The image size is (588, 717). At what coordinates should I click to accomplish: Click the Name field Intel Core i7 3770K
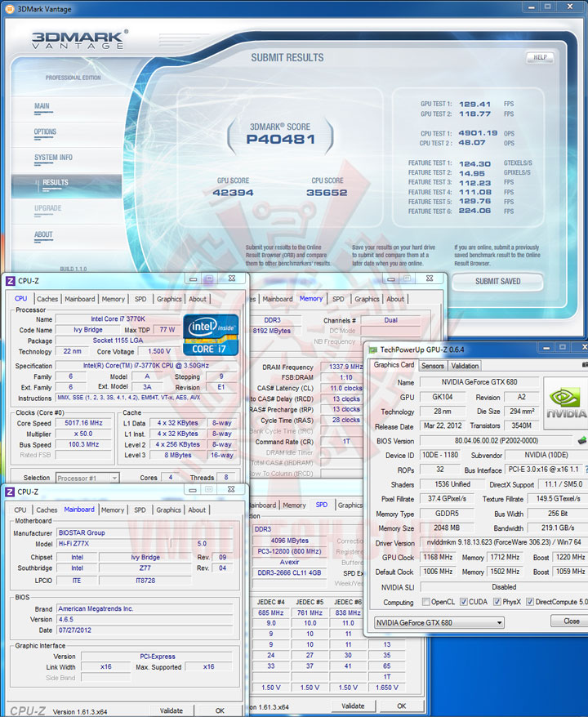tap(118, 319)
